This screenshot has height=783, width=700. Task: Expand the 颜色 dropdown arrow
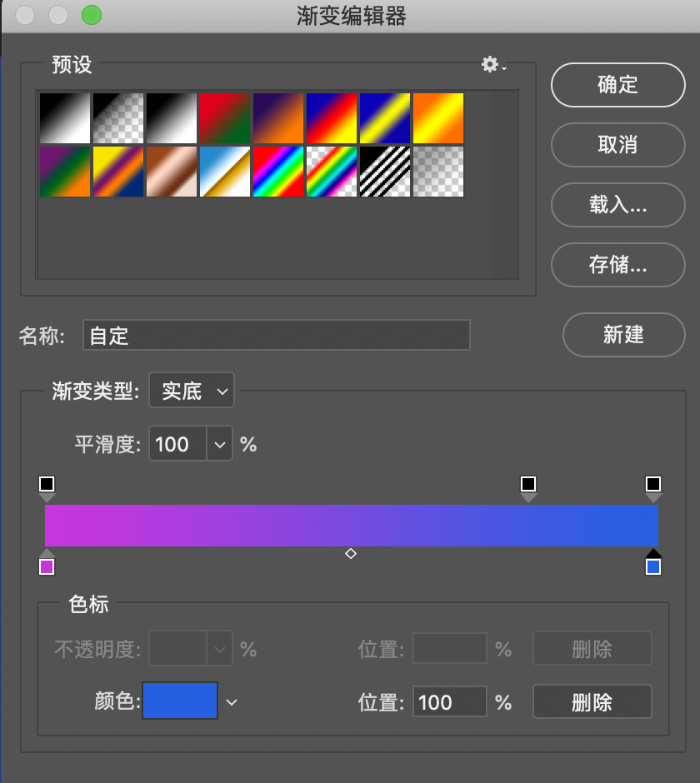tap(232, 702)
